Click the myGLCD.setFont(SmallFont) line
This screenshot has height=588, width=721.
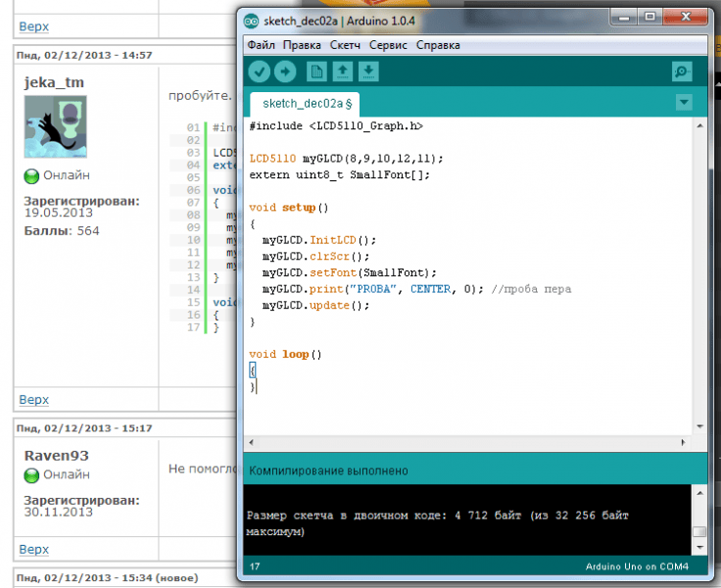click(x=349, y=272)
